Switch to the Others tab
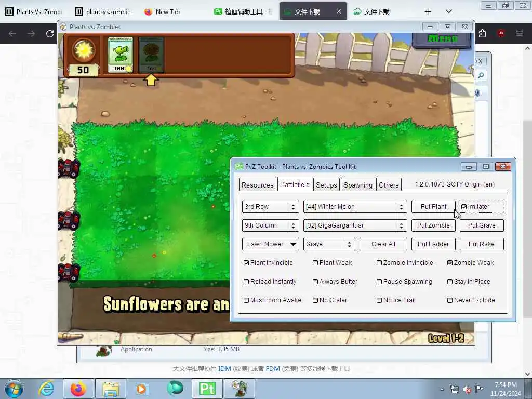Image resolution: width=532 pixels, height=399 pixels. [x=389, y=185]
